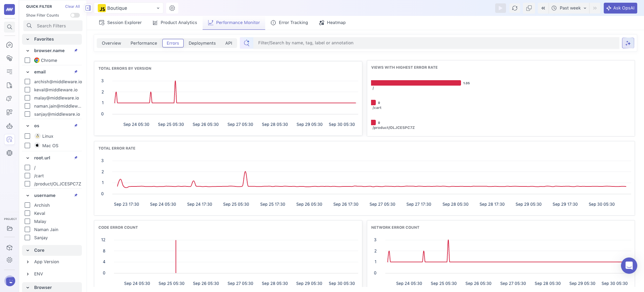Image resolution: width=644 pixels, height=292 pixels.
Task: Check the Chrome browser filter
Action: (27, 60)
